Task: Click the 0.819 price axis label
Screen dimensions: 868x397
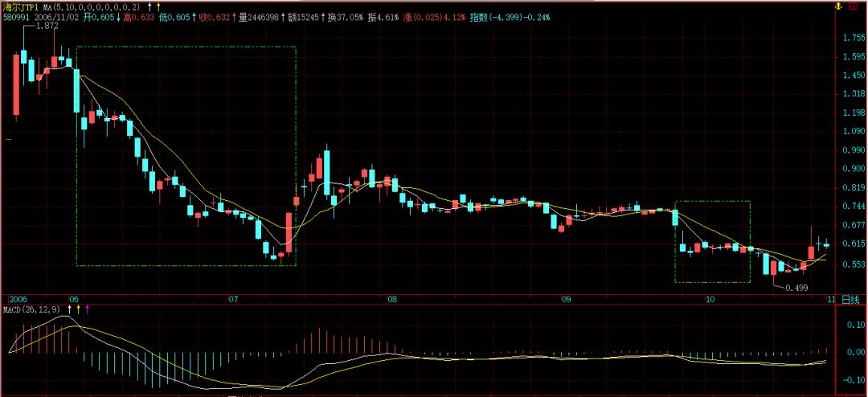Action: [x=856, y=188]
